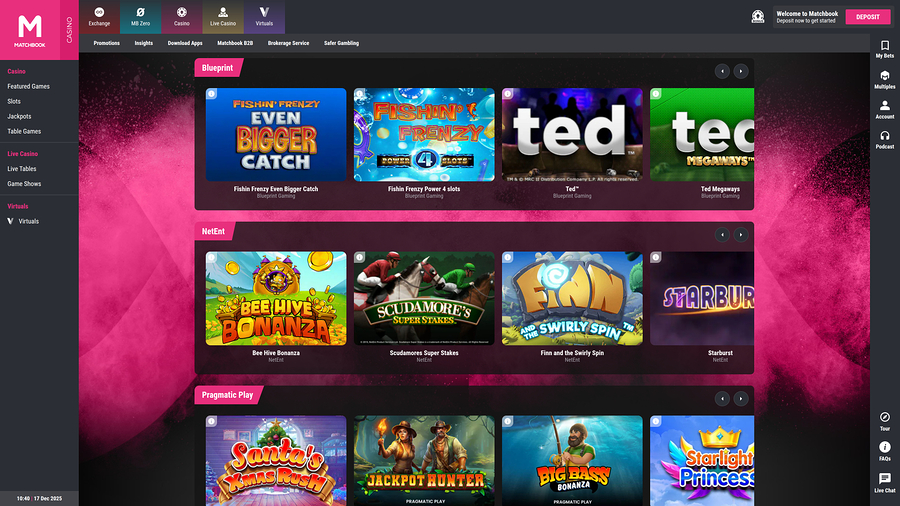Go to previous NetEnt games

click(x=722, y=235)
